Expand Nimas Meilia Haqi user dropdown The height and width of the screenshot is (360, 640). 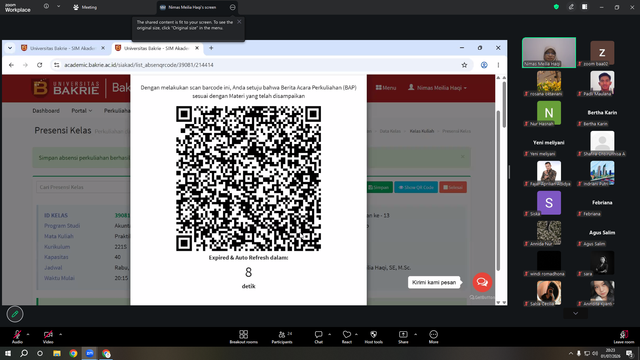[438, 88]
